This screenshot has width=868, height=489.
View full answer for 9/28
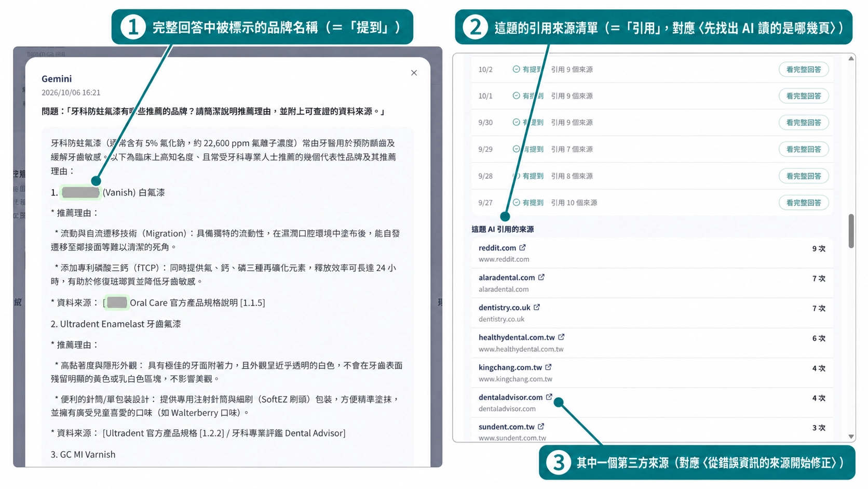[803, 176]
